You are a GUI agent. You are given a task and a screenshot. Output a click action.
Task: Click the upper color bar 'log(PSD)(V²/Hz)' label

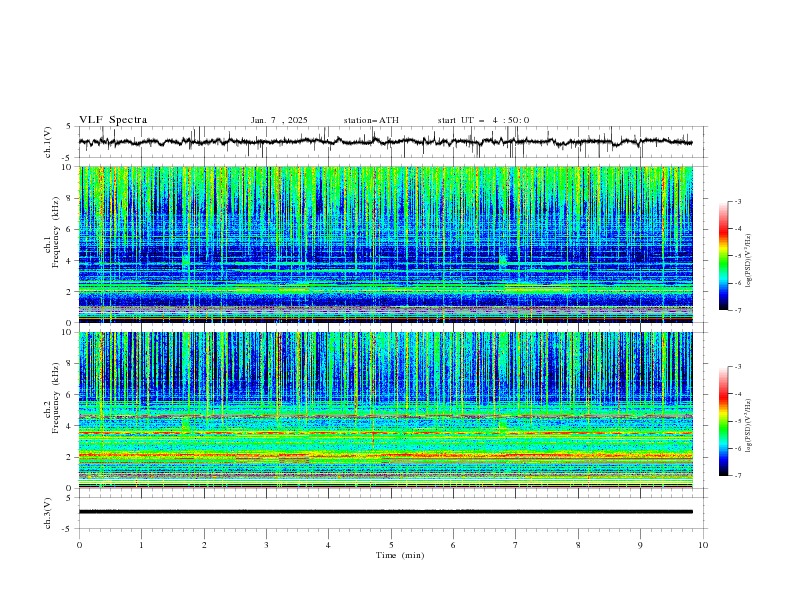tap(748, 260)
